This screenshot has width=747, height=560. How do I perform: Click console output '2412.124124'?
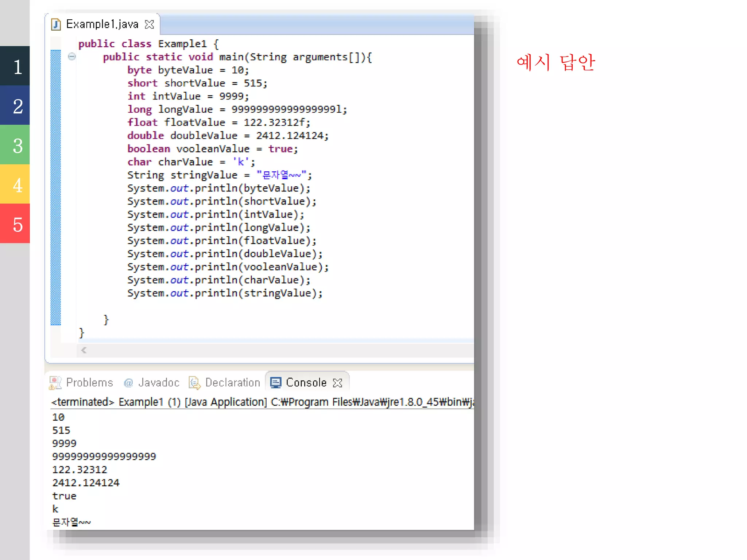(x=86, y=483)
